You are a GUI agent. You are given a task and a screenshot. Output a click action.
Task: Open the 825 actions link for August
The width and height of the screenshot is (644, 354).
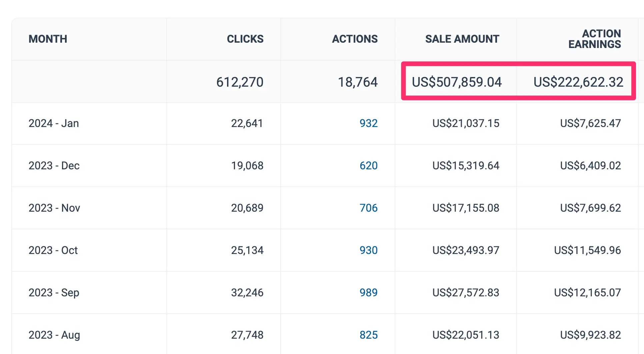tap(368, 335)
